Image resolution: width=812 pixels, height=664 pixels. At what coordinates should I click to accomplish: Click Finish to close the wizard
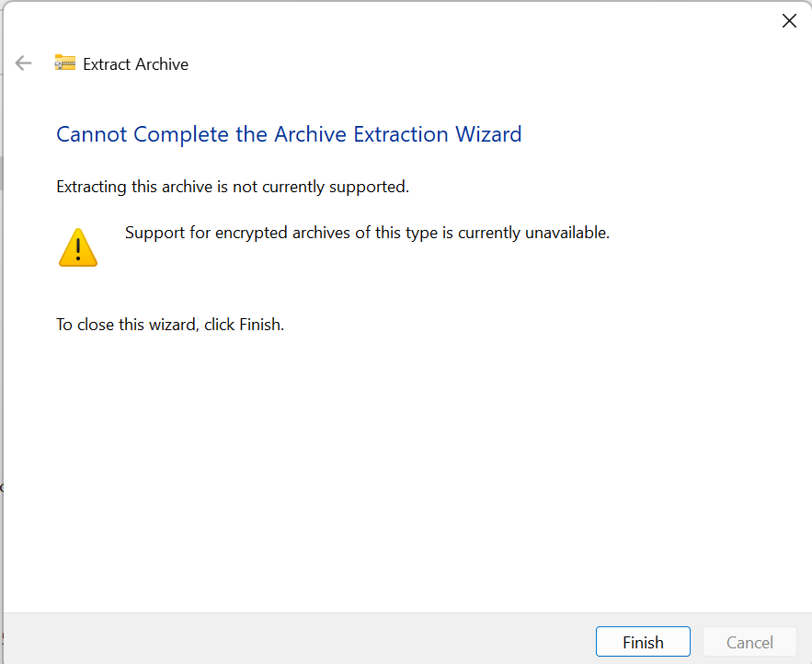pyautogui.click(x=643, y=642)
